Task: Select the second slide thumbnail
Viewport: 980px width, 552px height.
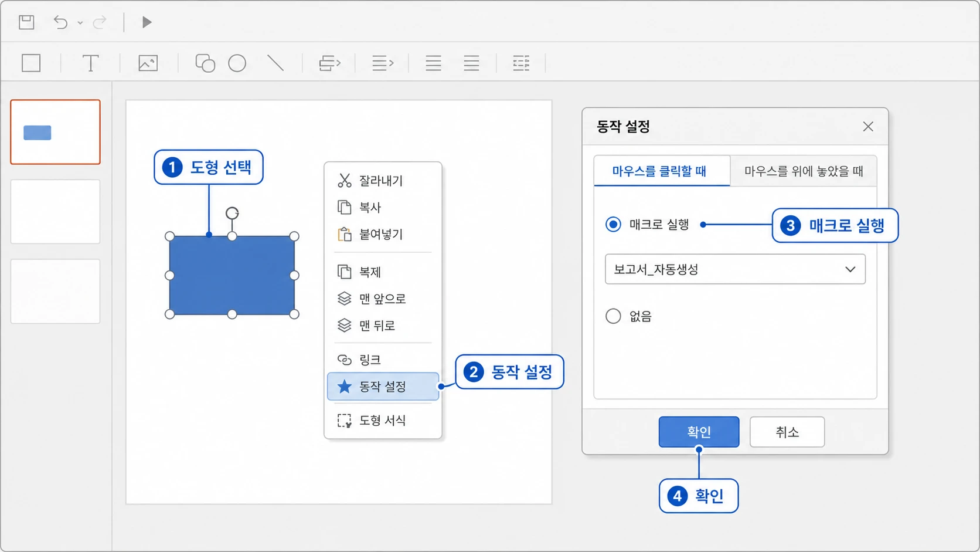Action: click(x=55, y=212)
